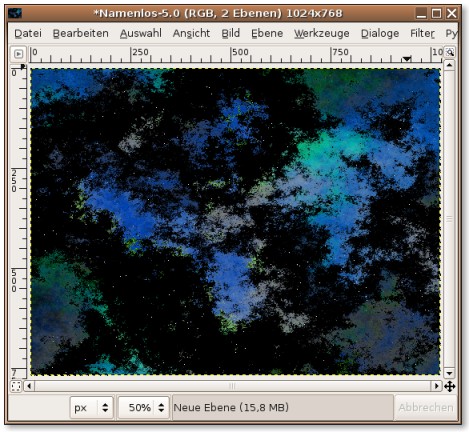The height and width of the screenshot is (432, 469).
Task: Click the vertical scrollbar up arrow
Action: 449,65
